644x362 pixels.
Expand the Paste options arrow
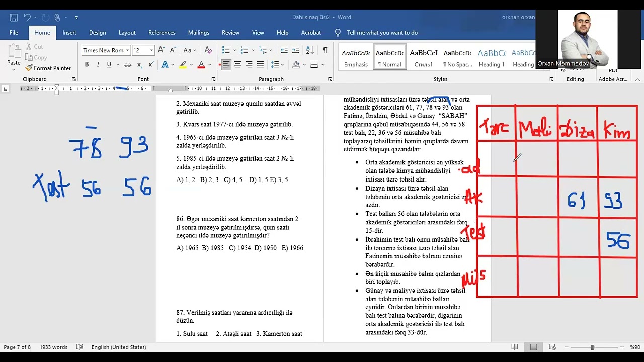[x=14, y=70]
